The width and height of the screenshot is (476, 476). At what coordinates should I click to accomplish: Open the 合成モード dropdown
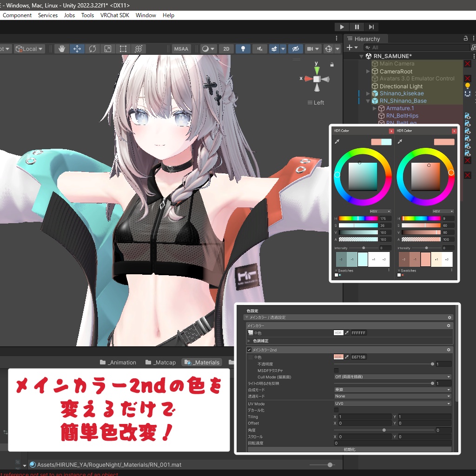pos(392,390)
